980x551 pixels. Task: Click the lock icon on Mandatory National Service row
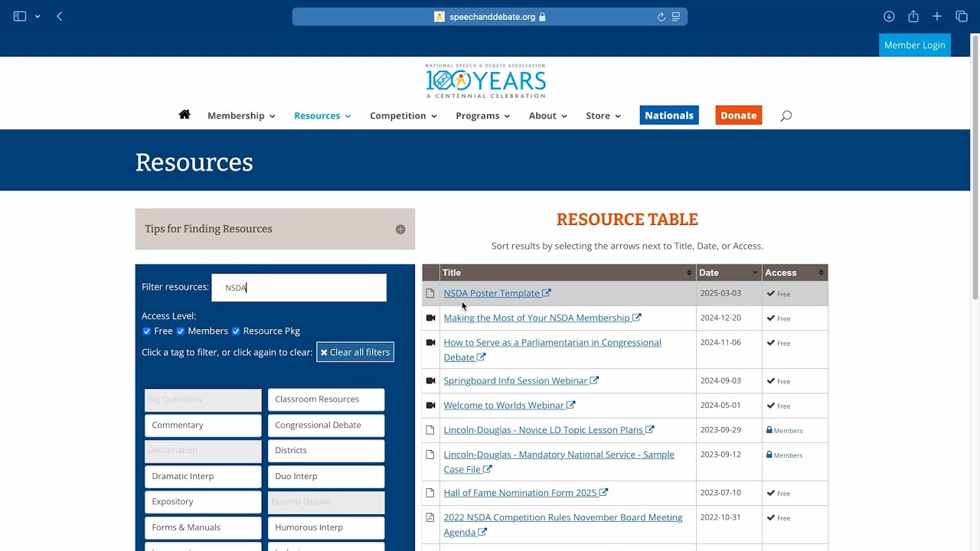click(769, 455)
